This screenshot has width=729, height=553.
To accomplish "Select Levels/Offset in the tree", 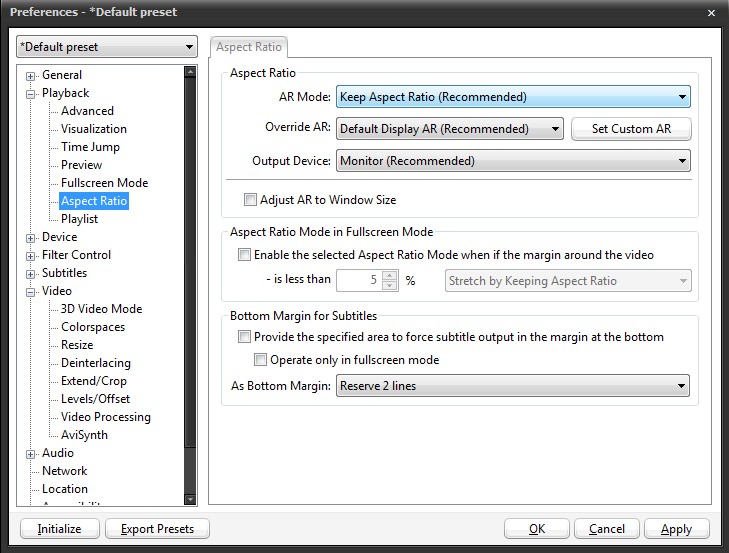I will click(x=95, y=399).
